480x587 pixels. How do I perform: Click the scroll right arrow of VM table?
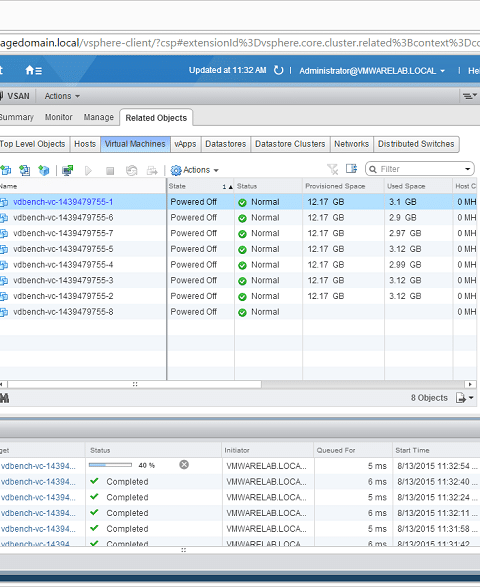tap(470, 384)
